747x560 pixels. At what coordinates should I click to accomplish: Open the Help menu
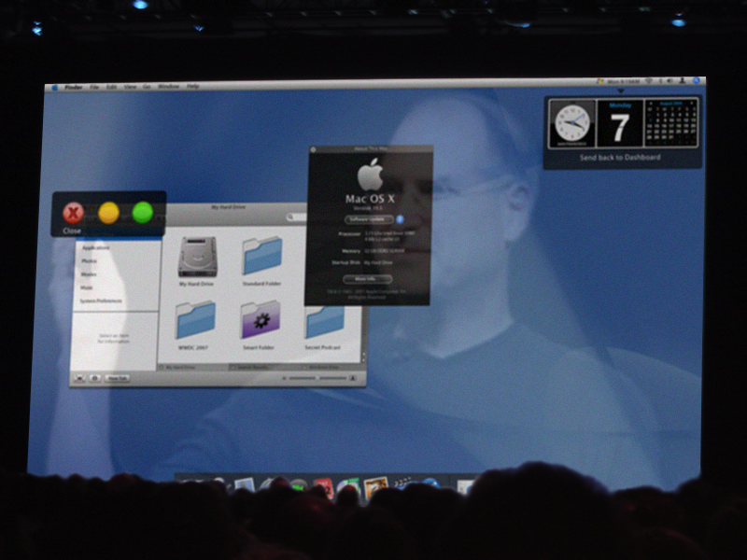tap(192, 86)
